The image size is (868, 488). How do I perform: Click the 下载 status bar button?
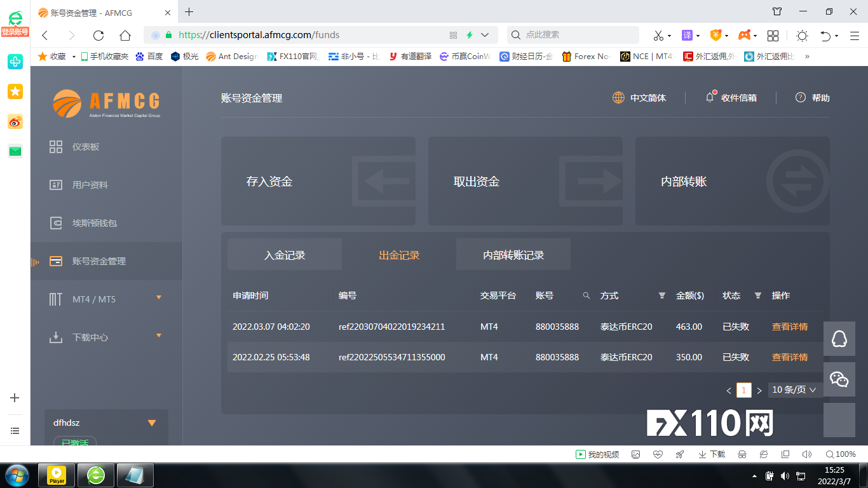pos(712,454)
